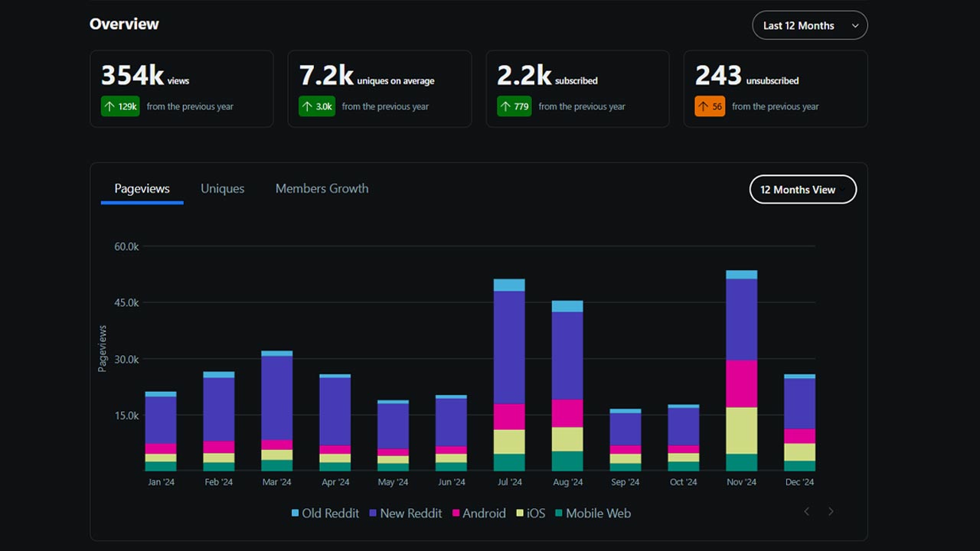Select the 243 unsubscribed card
980x551 pixels.
coord(776,89)
